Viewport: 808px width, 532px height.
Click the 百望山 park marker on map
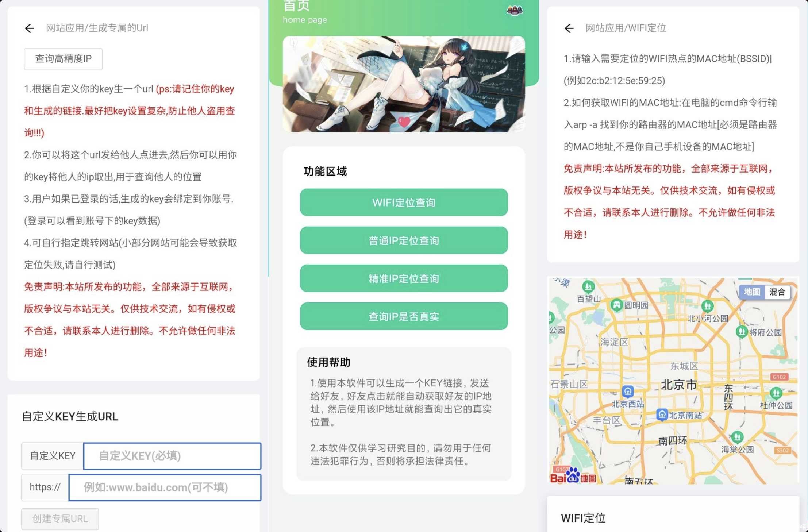588,287
